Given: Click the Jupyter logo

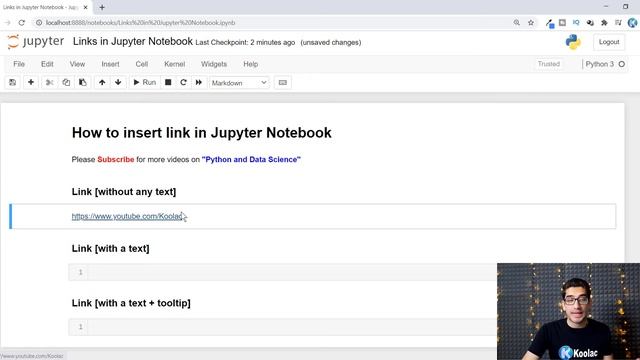Looking at the screenshot, I should pos(36,42).
